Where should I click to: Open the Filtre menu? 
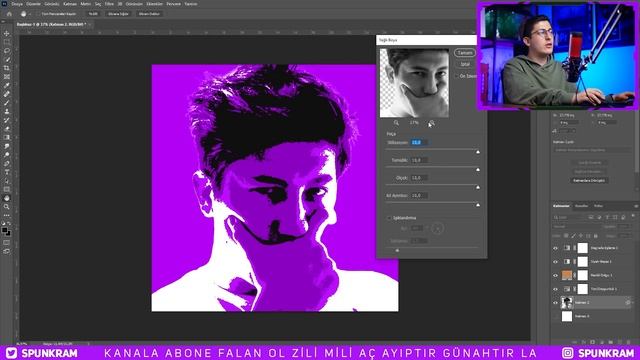click(109, 4)
